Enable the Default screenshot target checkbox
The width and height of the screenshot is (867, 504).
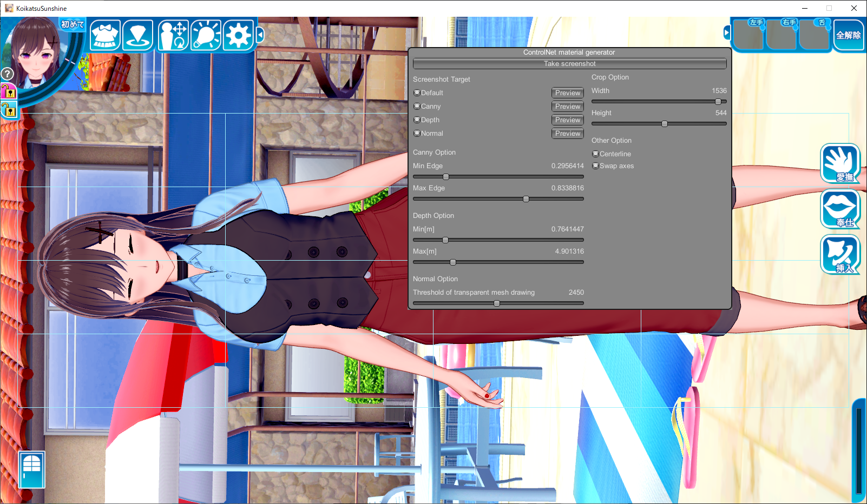tap(417, 93)
